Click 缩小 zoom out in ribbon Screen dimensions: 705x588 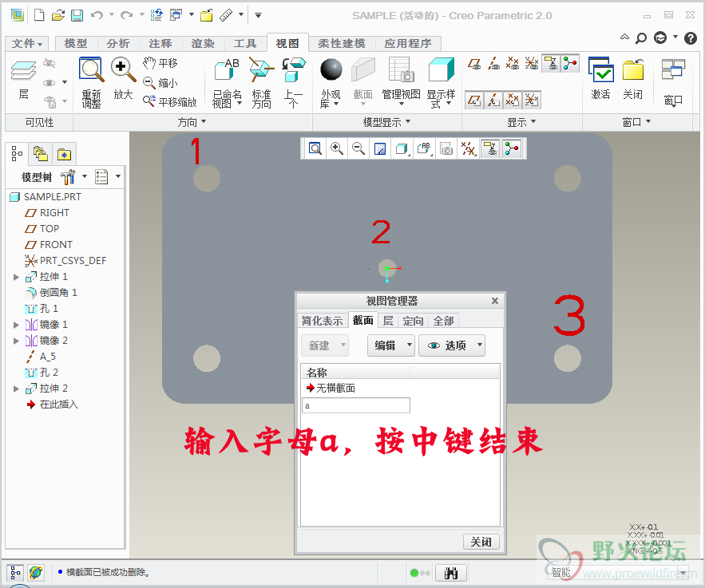click(x=160, y=83)
